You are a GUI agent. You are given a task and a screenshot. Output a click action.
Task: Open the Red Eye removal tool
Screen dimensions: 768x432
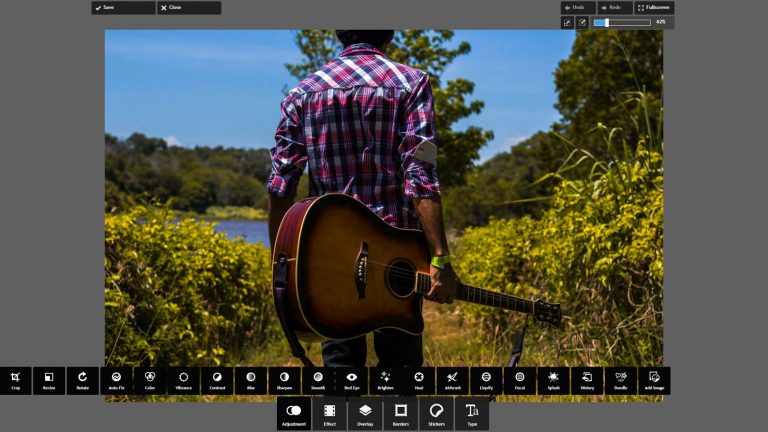click(x=351, y=380)
